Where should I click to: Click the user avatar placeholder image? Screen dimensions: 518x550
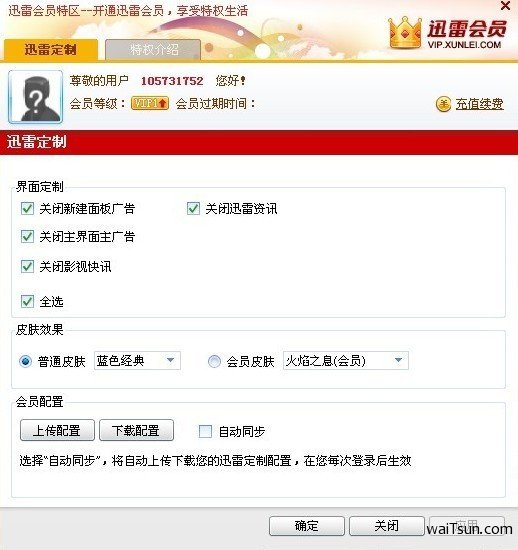click(35, 97)
